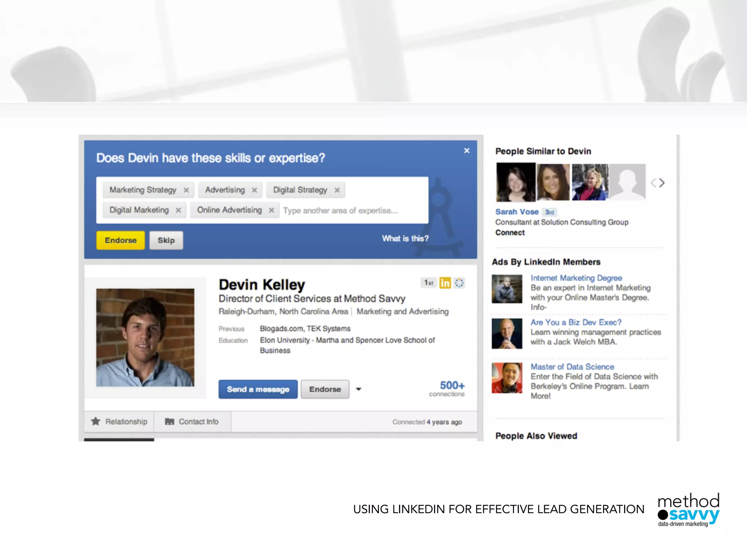The image size is (747, 560).
Task: Click the 1st degree connection badge
Action: (429, 283)
